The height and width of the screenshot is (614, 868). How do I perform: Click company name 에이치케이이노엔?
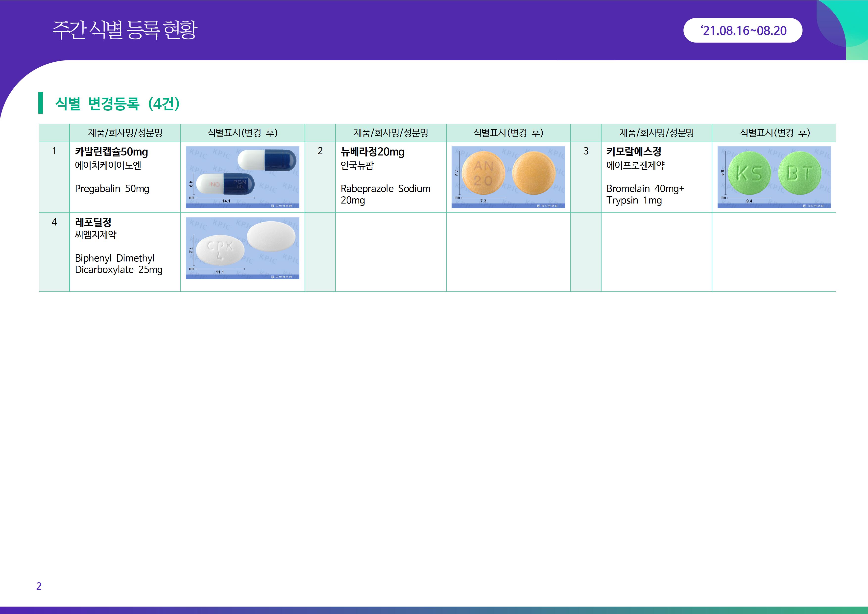coord(108,165)
